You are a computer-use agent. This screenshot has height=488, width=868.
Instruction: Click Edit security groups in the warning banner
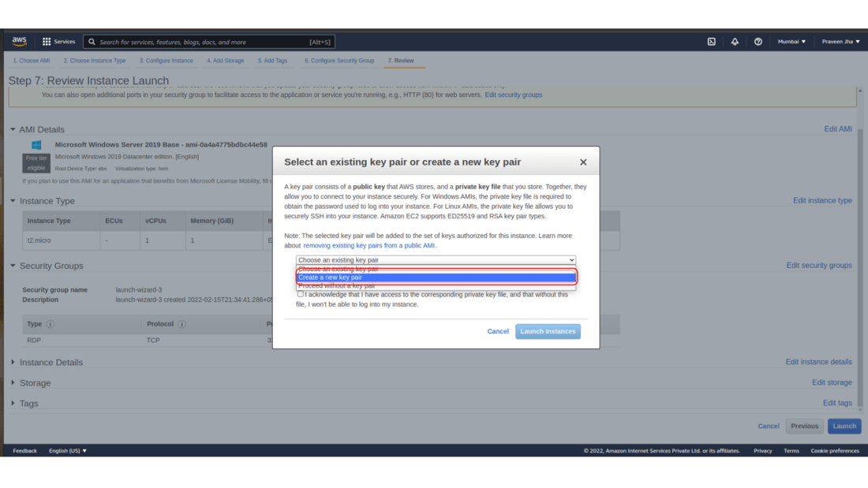pos(513,95)
